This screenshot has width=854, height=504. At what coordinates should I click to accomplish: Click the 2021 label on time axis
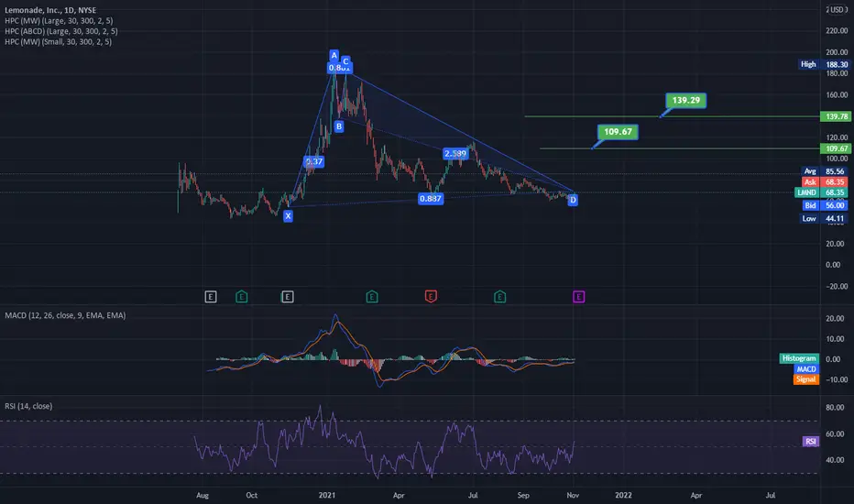click(327, 495)
